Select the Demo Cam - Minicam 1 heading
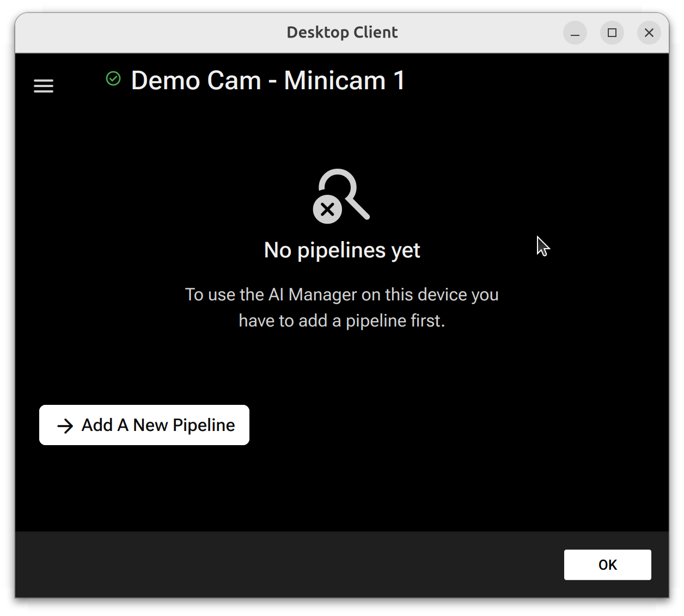This screenshot has width=684, height=616. (268, 81)
